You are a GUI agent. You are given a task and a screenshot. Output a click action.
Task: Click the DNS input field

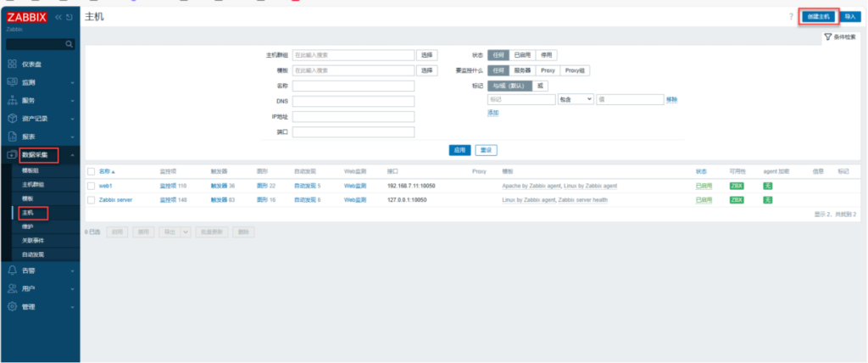click(353, 101)
